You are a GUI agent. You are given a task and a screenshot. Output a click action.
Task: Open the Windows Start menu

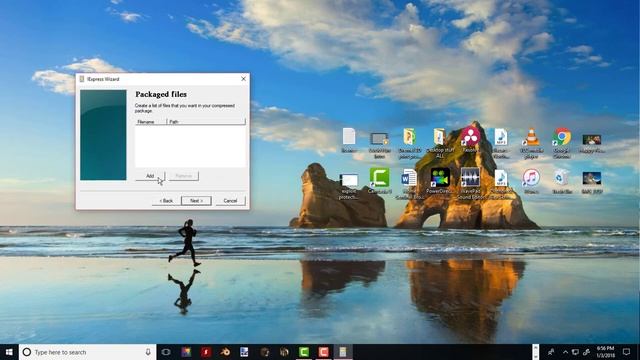point(9,352)
